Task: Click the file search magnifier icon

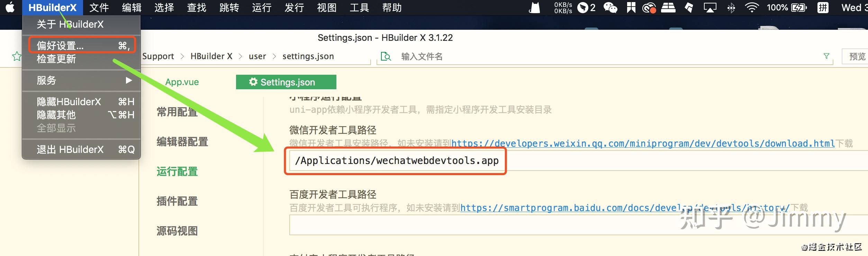Action: [x=386, y=56]
